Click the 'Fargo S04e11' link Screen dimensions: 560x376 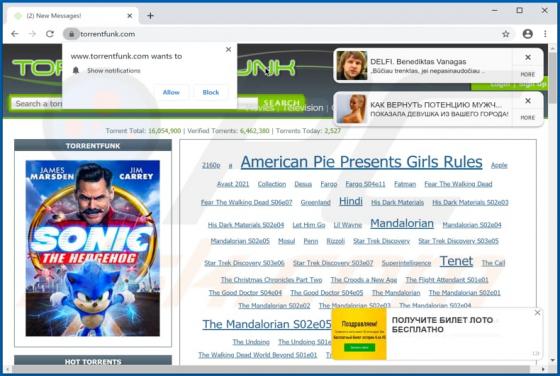365,184
